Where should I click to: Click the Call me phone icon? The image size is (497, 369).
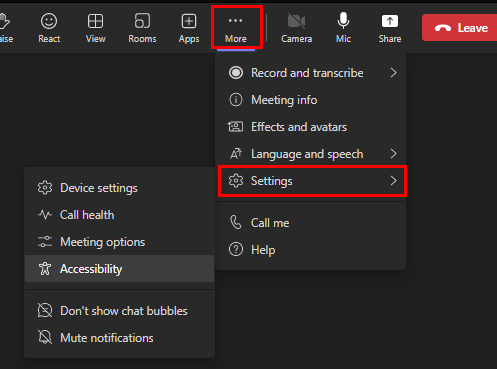(x=236, y=223)
